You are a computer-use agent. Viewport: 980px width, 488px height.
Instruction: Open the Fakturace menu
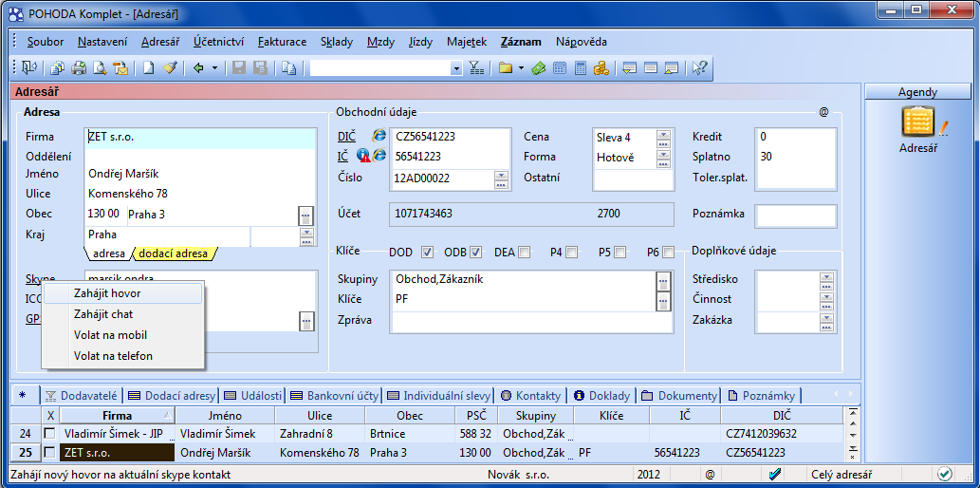(282, 42)
